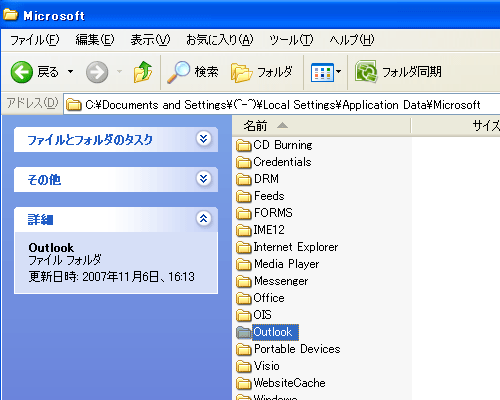500x400 pixels.
Task: Click the selected Outlook folder name
Action: click(x=275, y=332)
